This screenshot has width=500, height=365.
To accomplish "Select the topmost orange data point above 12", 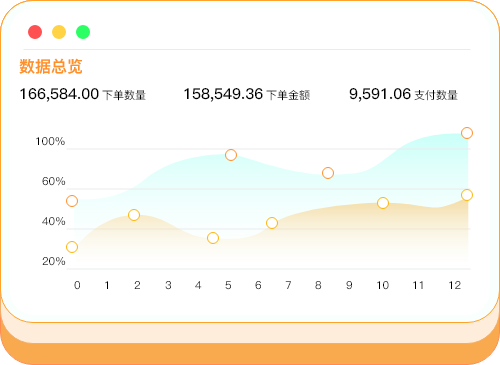I will (467, 133).
